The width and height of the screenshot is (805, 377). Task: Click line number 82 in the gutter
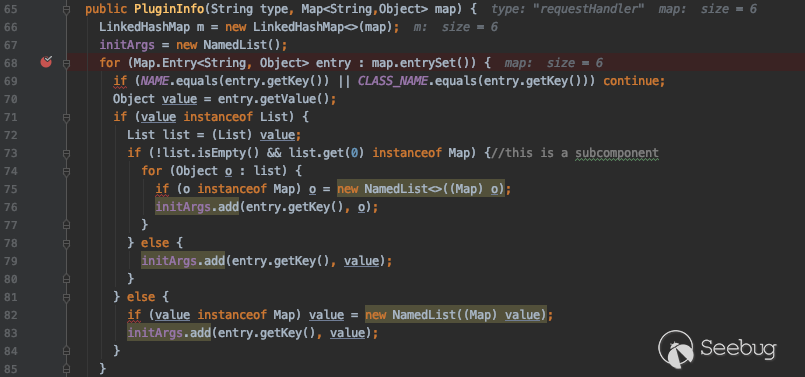[x=10, y=315]
